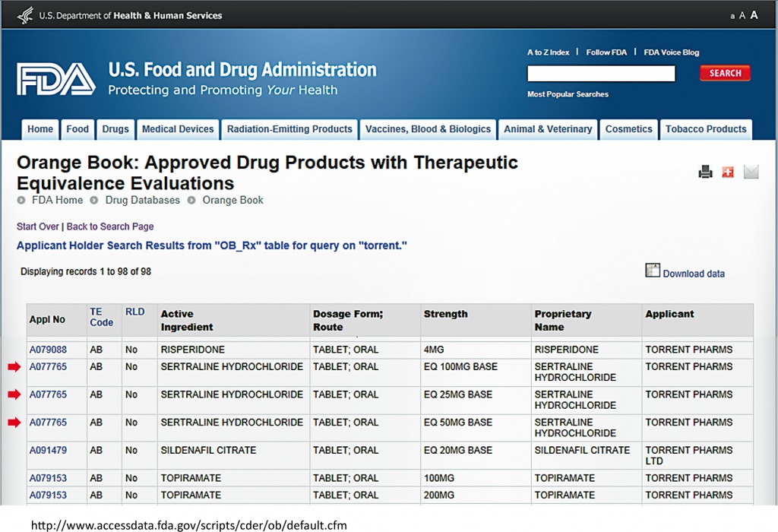Click the email envelope icon
The image size is (778, 532).
click(x=751, y=172)
